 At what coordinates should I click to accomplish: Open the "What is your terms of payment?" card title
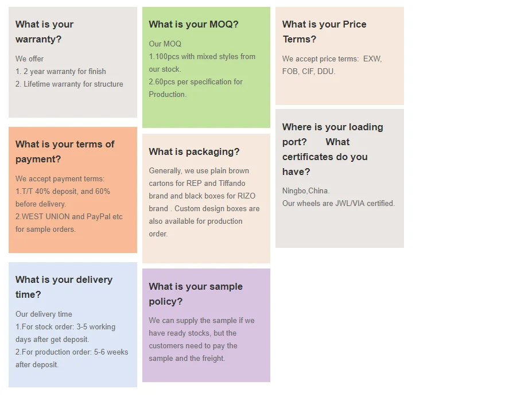(65, 151)
